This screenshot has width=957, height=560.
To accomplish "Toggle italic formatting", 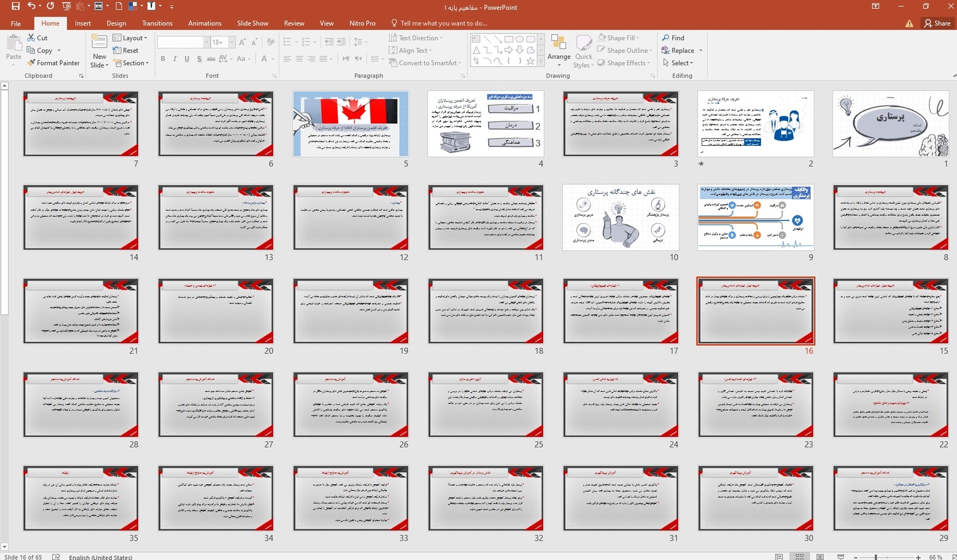I will tap(175, 59).
